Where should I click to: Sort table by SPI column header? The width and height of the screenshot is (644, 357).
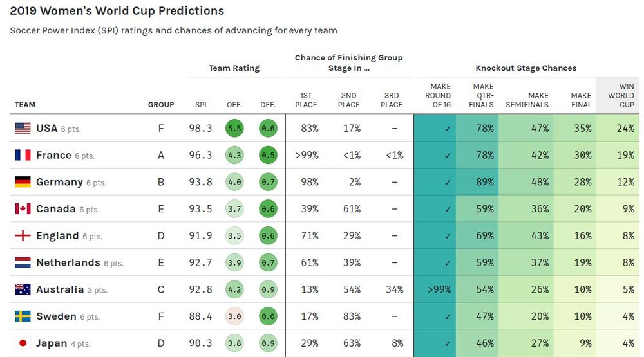(x=200, y=105)
